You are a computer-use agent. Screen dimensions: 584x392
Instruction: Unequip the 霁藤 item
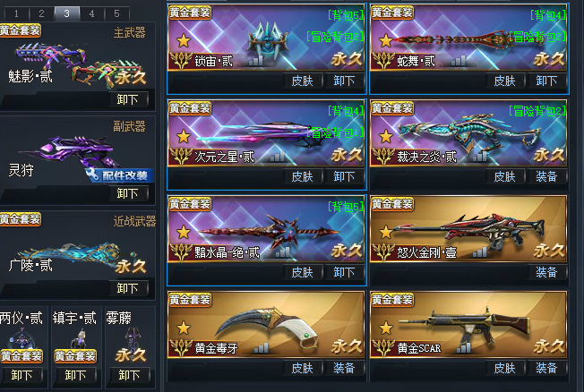pyautogui.click(x=129, y=375)
